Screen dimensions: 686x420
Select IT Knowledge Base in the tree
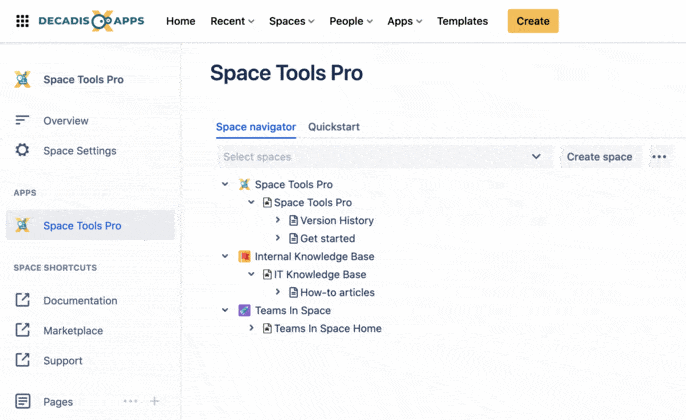tap(320, 274)
